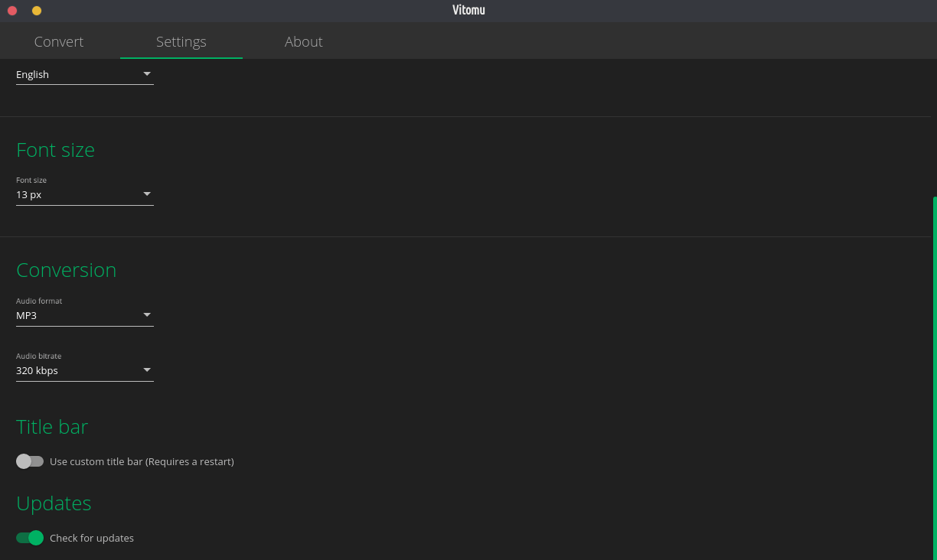The image size is (937, 560).
Task: Click the arrow icon next to MP3
Action: [x=147, y=315]
